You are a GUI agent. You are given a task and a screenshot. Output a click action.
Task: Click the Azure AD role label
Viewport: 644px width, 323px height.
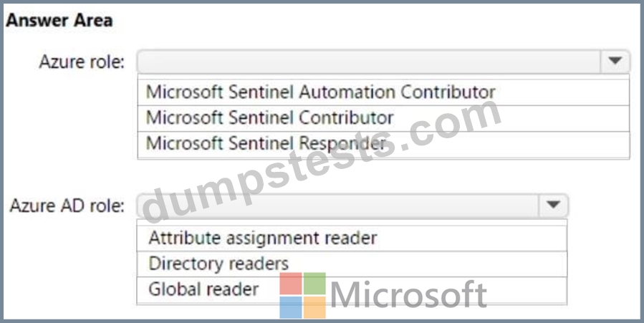[67, 206]
